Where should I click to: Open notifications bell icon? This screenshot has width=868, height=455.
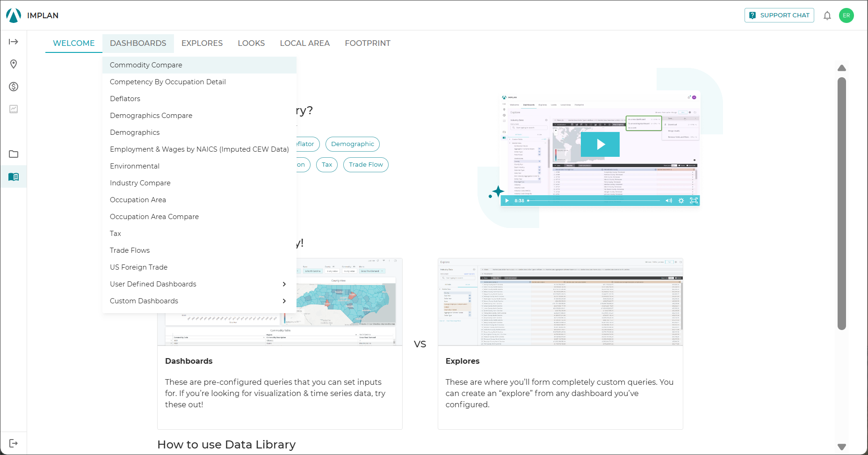(827, 15)
